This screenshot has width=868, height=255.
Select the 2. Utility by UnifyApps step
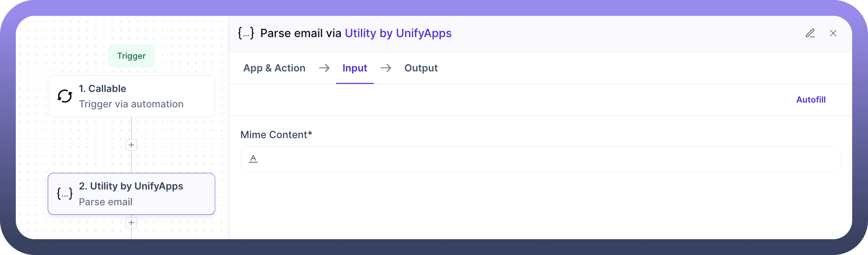(132, 193)
